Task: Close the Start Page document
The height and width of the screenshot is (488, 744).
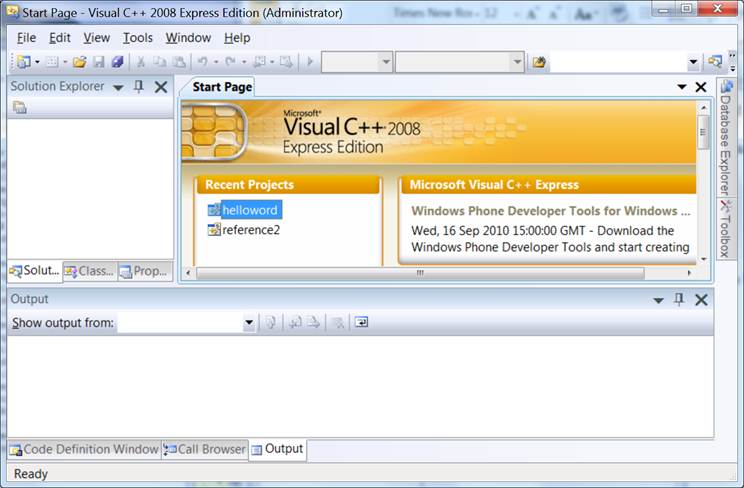Action: tap(701, 87)
